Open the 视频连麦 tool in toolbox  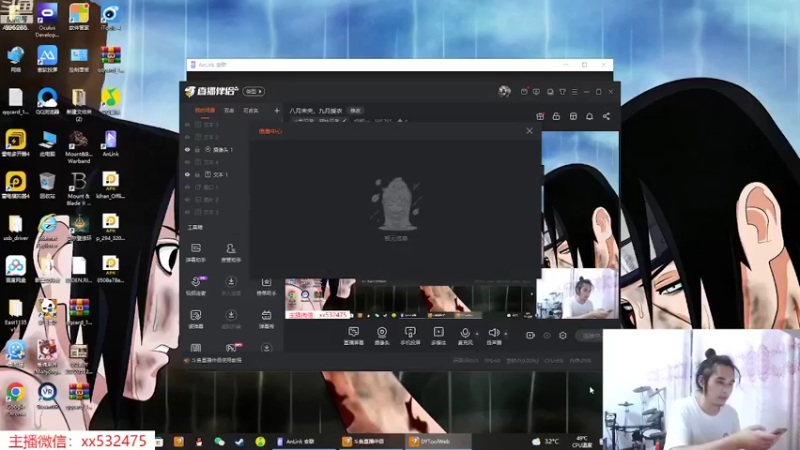point(196,286)
